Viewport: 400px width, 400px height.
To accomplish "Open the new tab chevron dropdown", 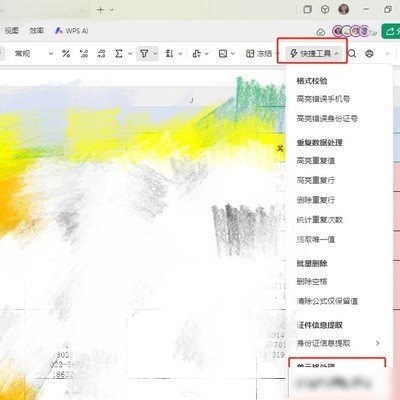I will (x=111, y=10).
